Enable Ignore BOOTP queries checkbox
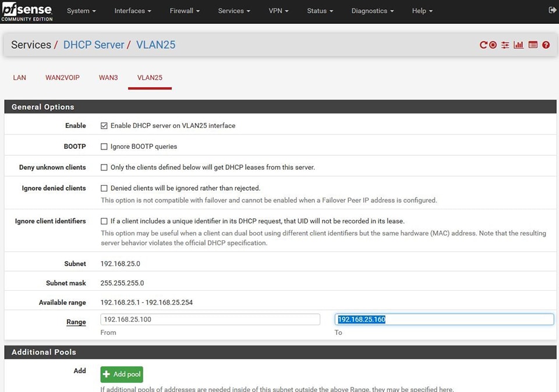This screenshot has width=559, height=392. (x=104, y=147)
